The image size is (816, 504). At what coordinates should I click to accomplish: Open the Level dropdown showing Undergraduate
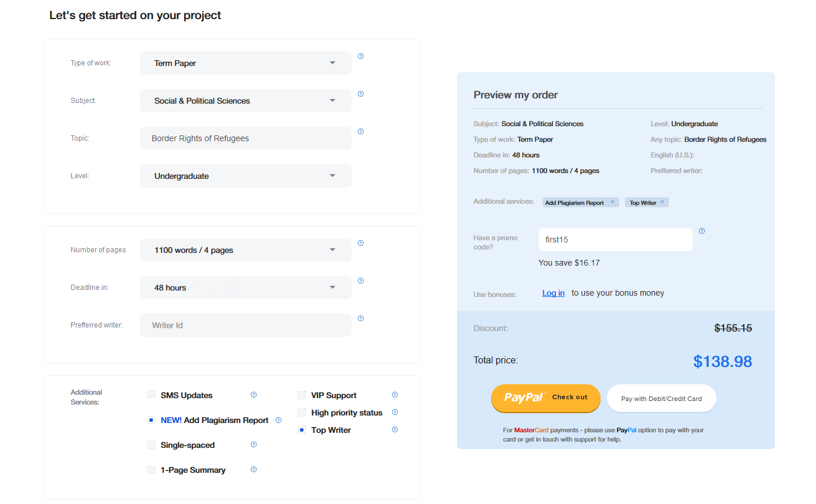click(x=246, y=176)
